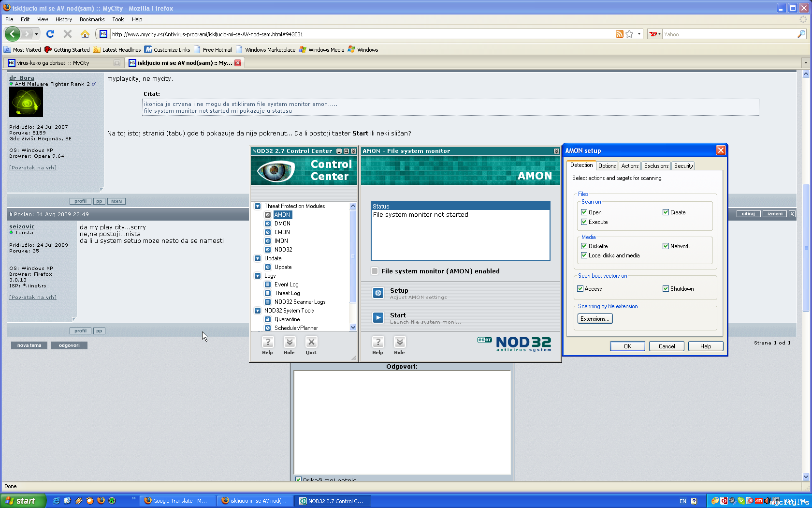Collapse the AMON file system monitor panel
Screen dimensions: 812x508
556,151
